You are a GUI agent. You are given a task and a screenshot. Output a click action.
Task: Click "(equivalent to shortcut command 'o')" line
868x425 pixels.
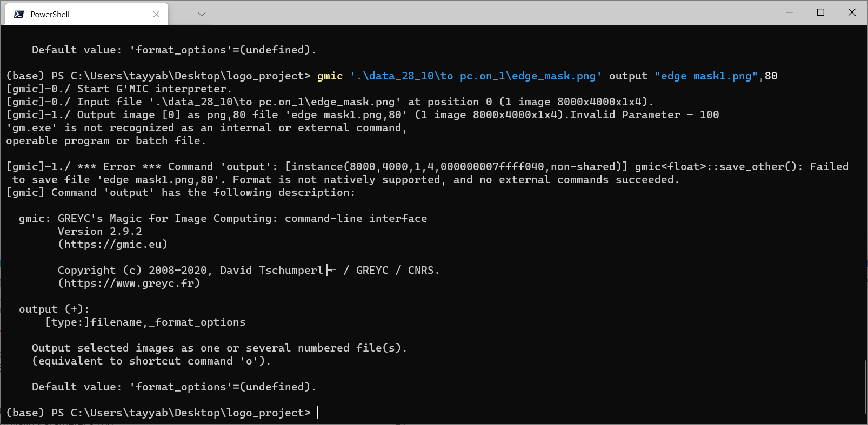pos(151,361)
